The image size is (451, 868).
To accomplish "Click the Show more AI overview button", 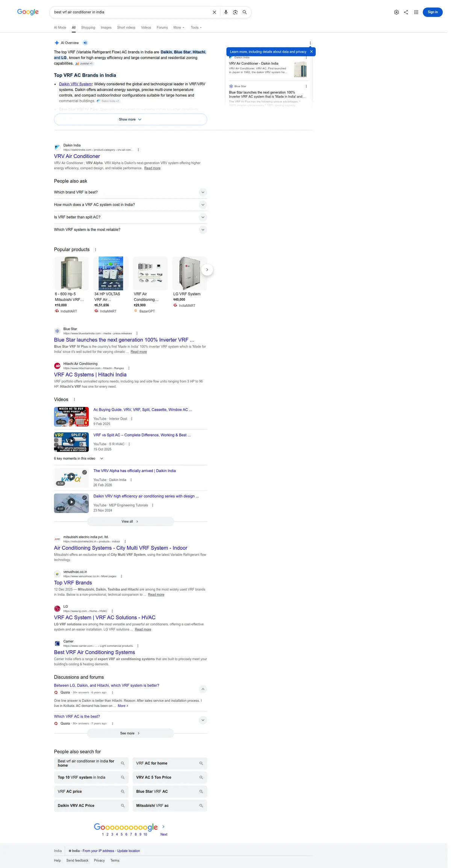I will coord(130,119).
